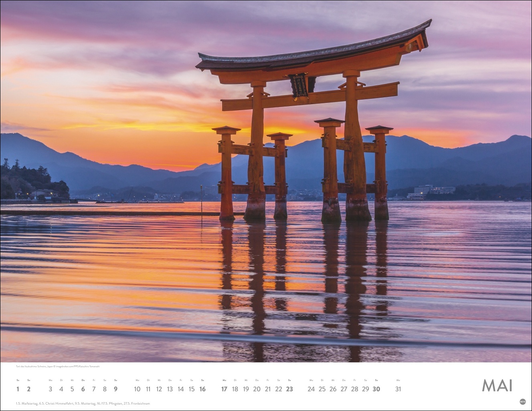Select Sunday the 30th
Viewport: 532px width, 411px height.
(x=376, y=389)
